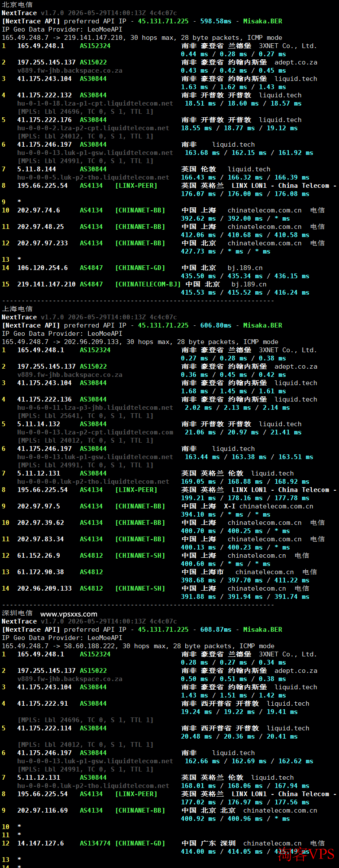Click the latency value '163.68 ms'
Viewport: 339px width, 868px height.
[x=202, y=153]
